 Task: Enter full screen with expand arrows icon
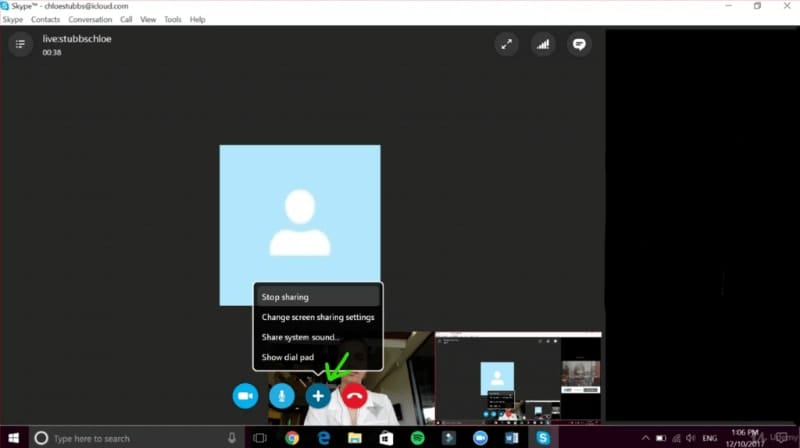[507, 44]
